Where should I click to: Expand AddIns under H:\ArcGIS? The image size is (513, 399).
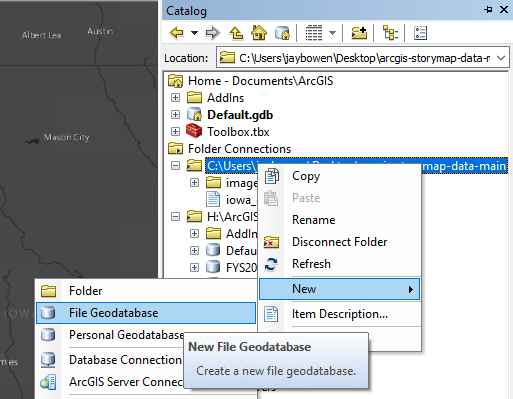(194, 234)
